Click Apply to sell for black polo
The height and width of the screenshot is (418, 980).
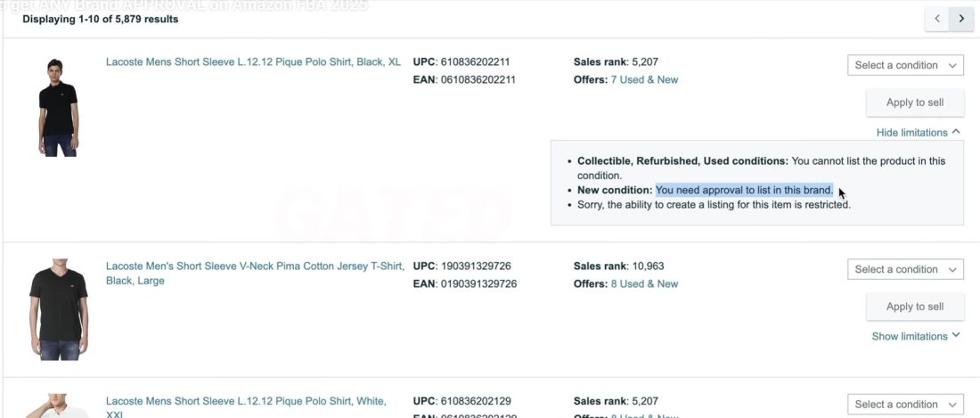(914, 102)
